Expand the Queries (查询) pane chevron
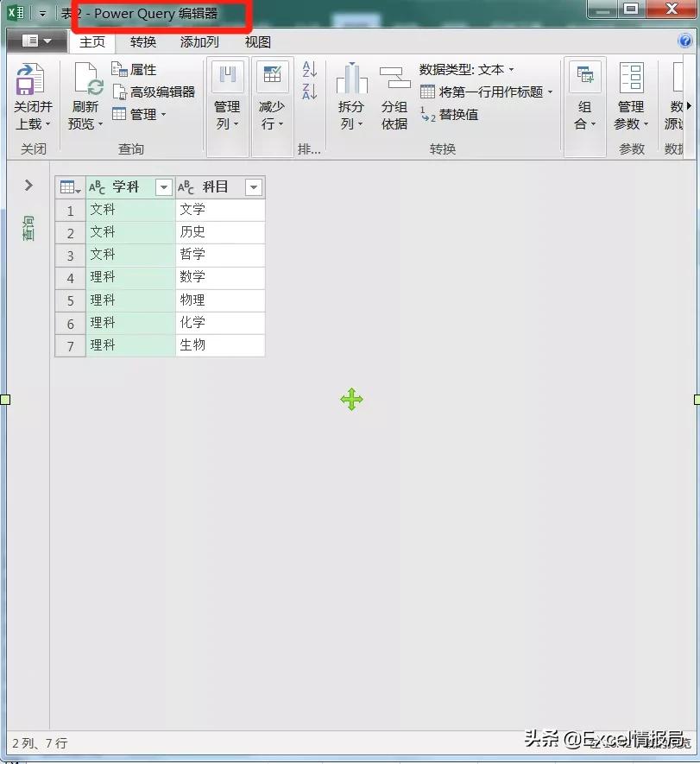 (28, 185)
